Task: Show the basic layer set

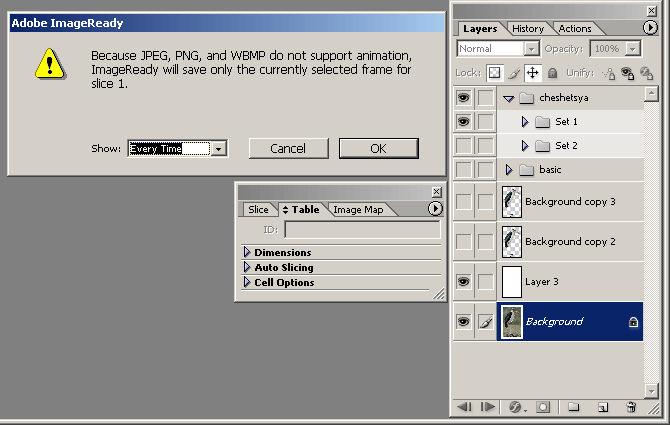Action: pos(463,170)
